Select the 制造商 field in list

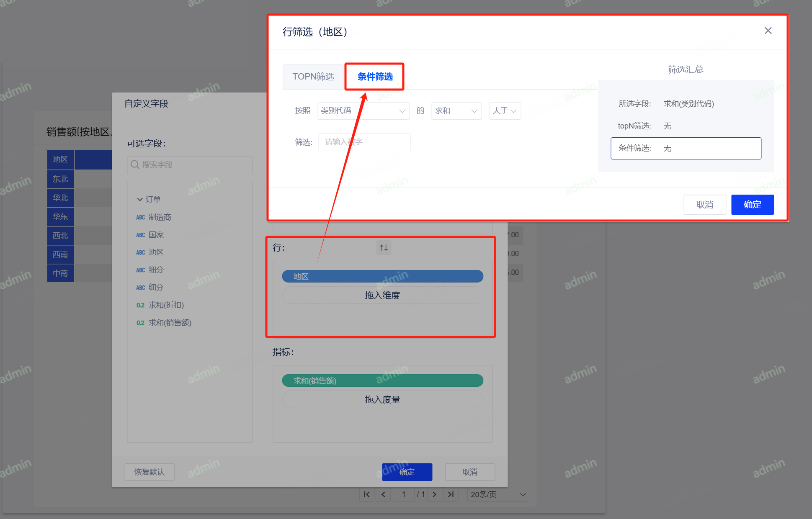160,217
